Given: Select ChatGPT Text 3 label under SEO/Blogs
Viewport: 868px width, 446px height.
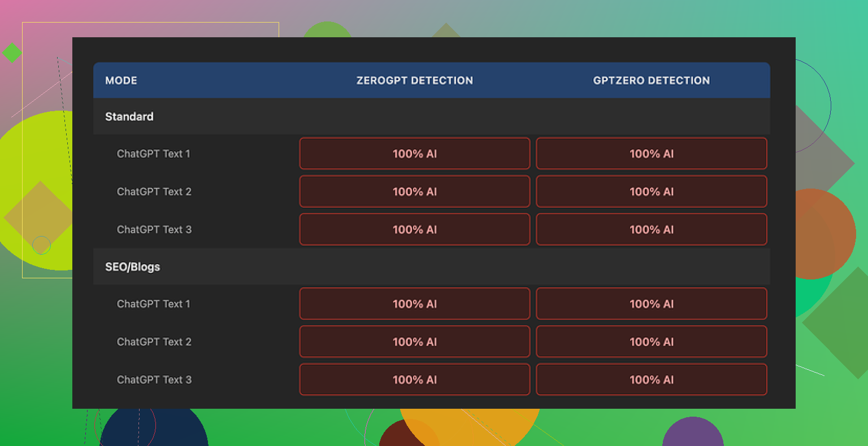Looking at the screenshot, I should 154,379.
